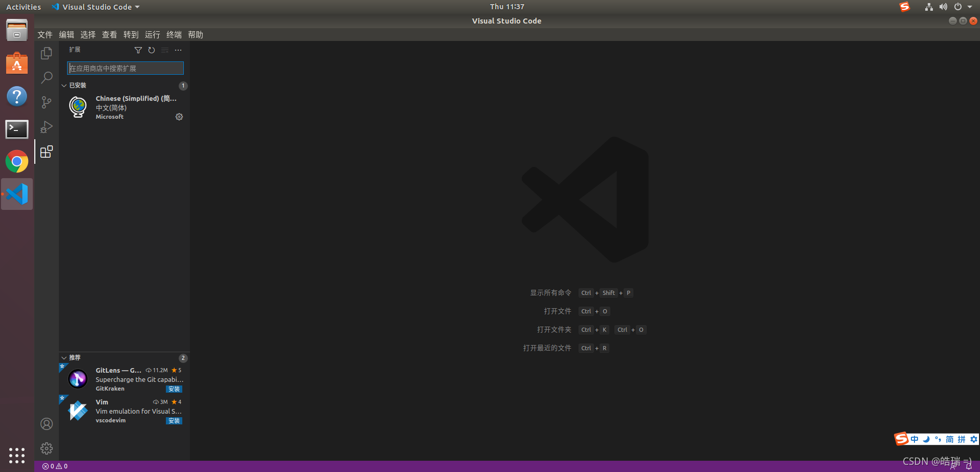Click the Sogou input method tray icon
The height and width of the screenshot is (472, 980).
click(905, 7)
